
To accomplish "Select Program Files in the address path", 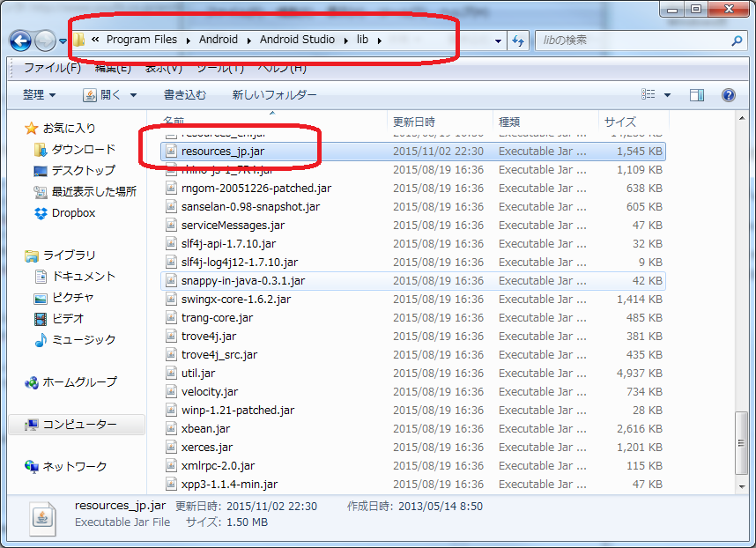I will point(142,40).
